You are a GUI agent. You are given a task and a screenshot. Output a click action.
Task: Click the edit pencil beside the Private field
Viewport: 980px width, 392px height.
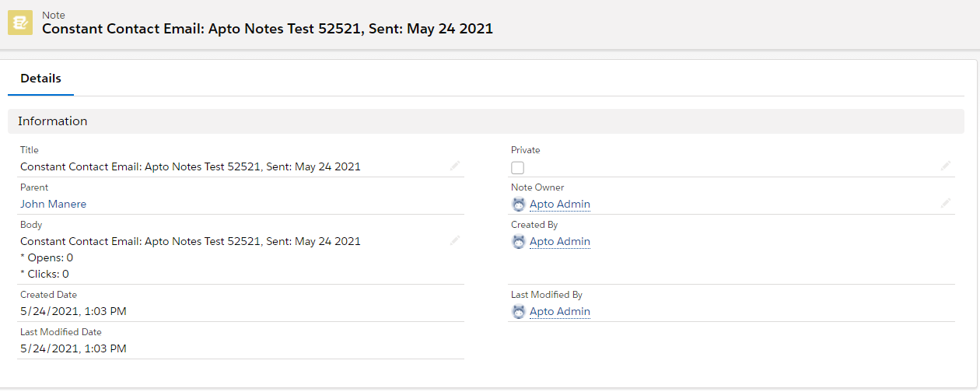click(x=946, y=166)
